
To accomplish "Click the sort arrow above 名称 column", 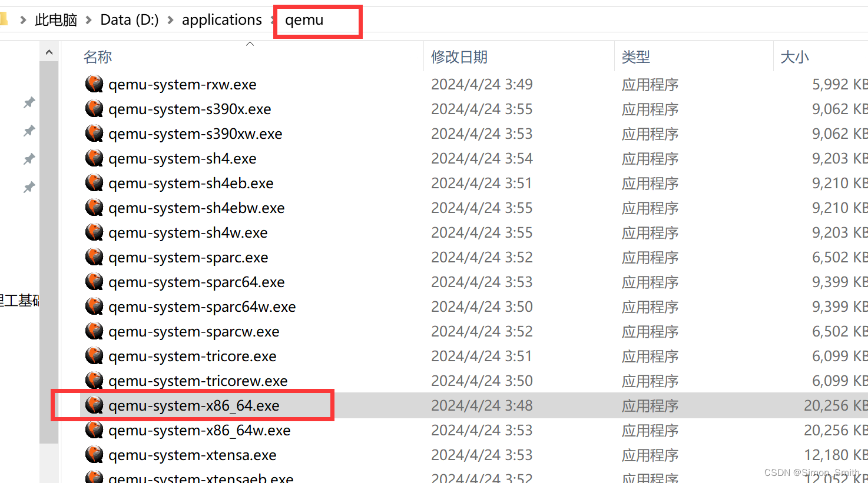I will click(250, 43).
